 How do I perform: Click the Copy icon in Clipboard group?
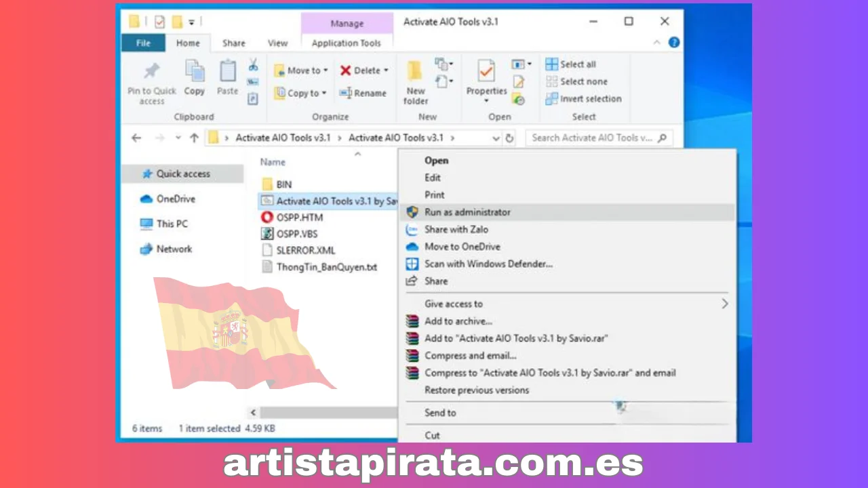point(195,70)
